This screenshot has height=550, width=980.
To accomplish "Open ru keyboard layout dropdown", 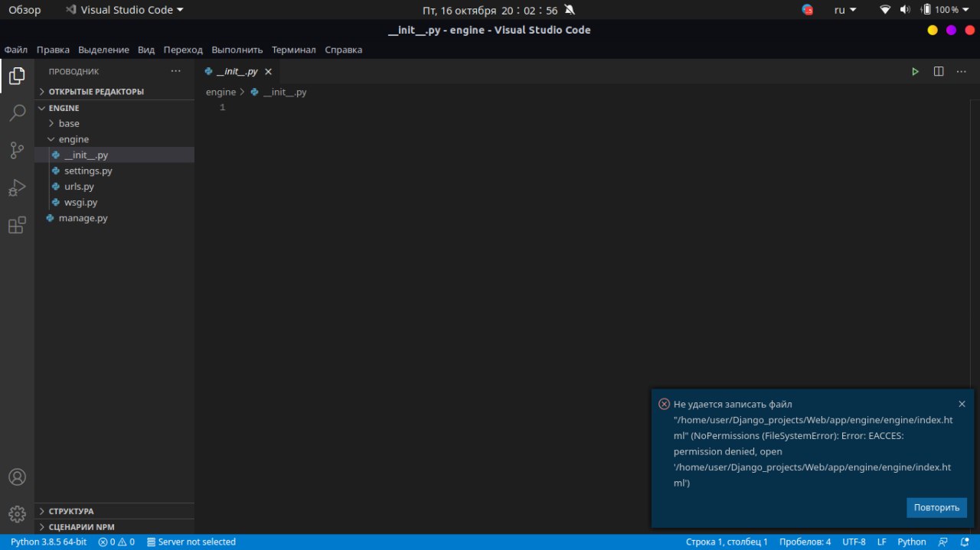I will [x=845, y=10].
